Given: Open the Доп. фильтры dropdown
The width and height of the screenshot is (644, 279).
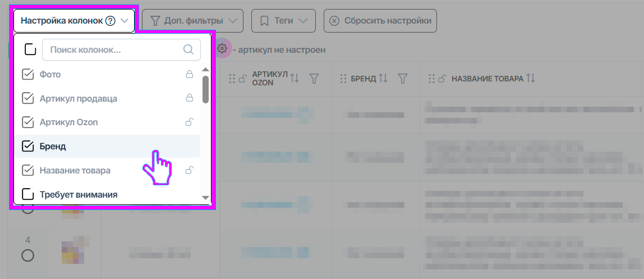Looking at the screenshot, I should 192,21.
